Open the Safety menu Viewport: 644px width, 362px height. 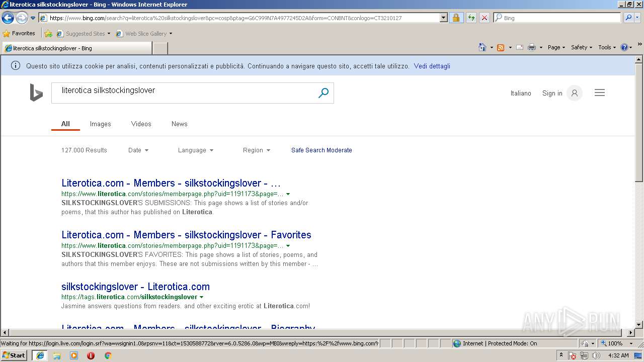click(x=582, y=47)
